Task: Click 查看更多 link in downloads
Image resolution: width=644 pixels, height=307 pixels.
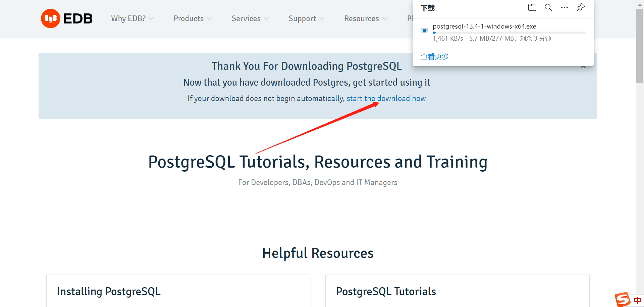Action: [435, 56]
